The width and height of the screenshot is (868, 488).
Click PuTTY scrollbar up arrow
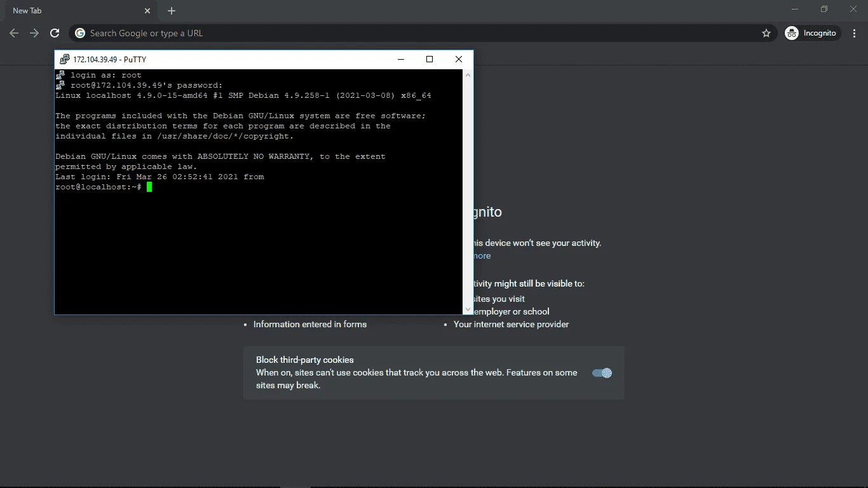[468, 74]
